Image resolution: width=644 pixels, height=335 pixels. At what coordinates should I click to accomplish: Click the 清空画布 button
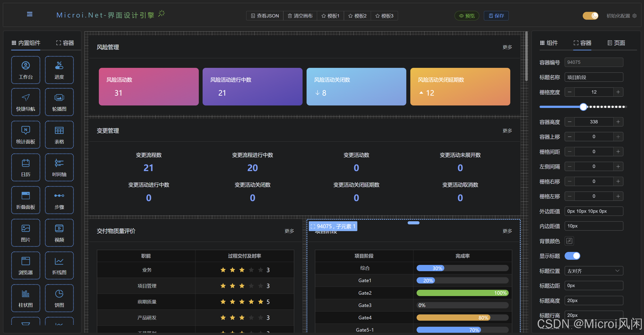pyautogui.click(x=300, y=16)
